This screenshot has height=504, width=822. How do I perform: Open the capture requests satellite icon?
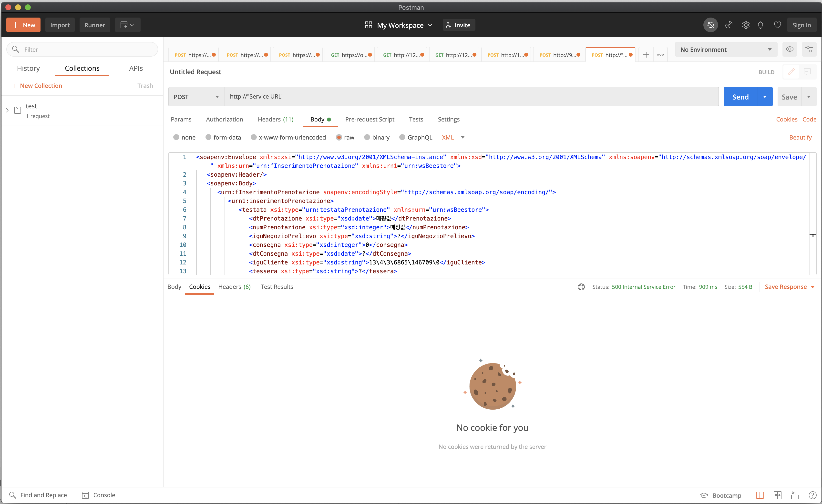click(x=729, y=25)
